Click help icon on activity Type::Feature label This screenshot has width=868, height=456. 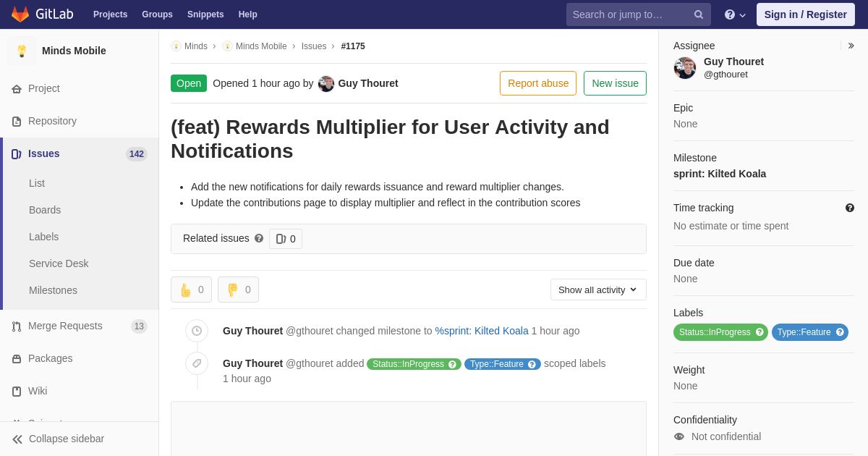[x=532, y=364]
